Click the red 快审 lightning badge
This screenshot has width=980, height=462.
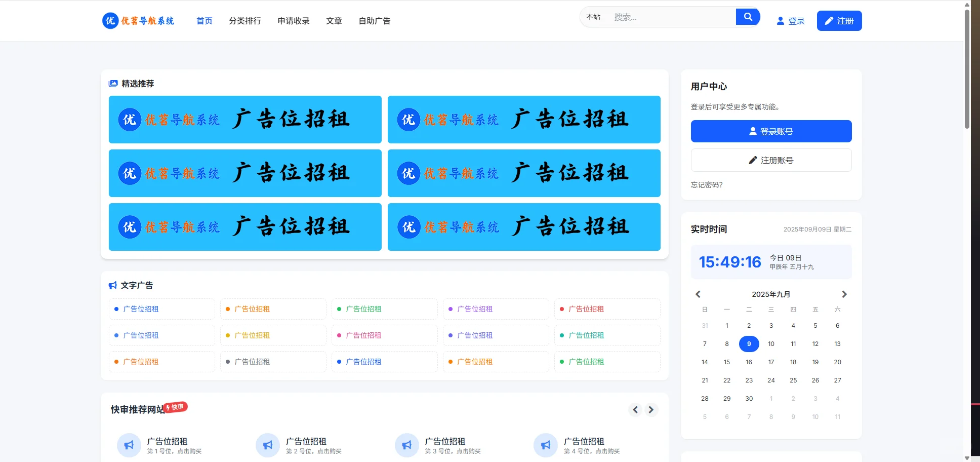(175, 407)
